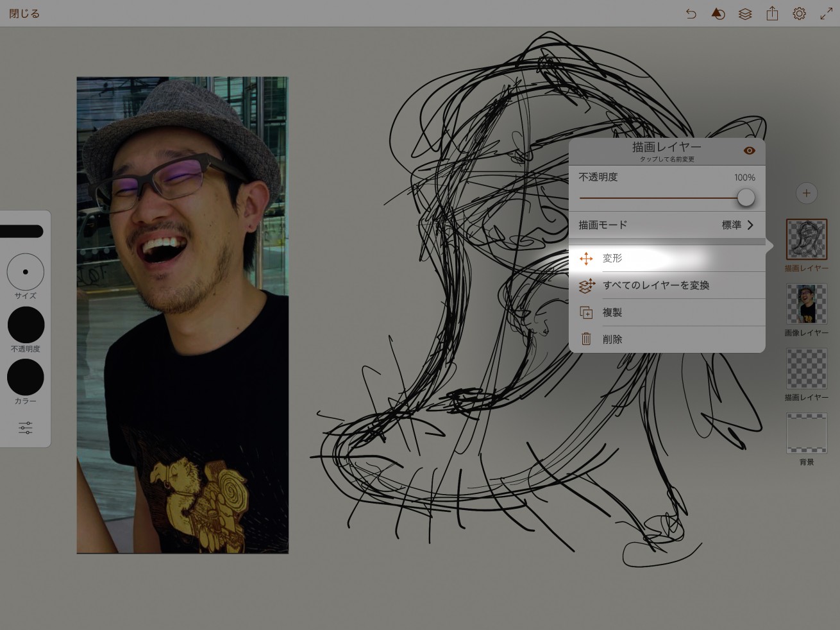
Task: Open the share export icon
Action: click(x=772, y=13)
